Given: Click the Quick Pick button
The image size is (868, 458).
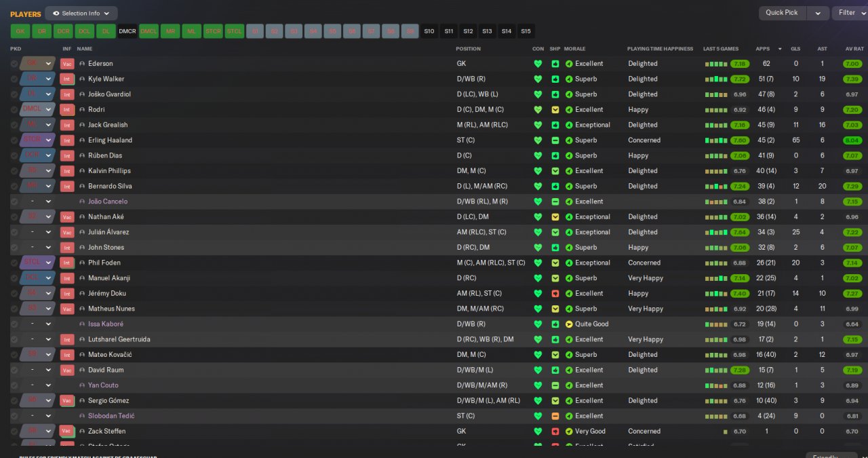Looking at the screenshot, I should pyautogui.click(x=782, y=13).
